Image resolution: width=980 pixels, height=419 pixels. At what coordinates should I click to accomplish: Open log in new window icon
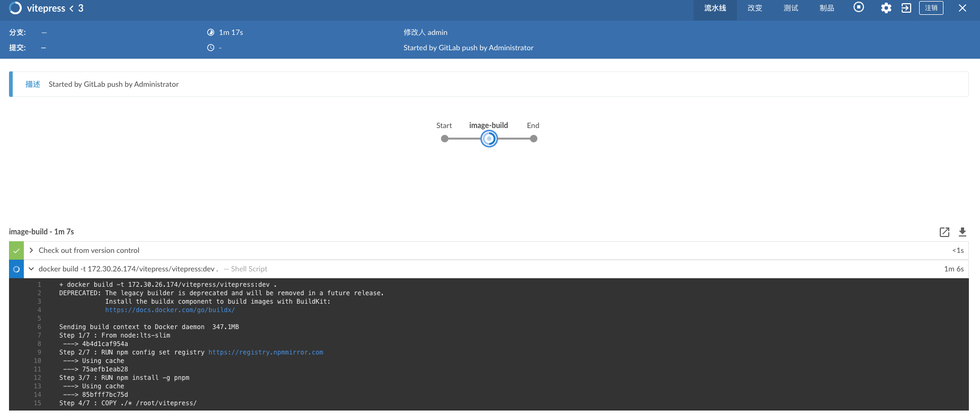[x=944, y=232]
